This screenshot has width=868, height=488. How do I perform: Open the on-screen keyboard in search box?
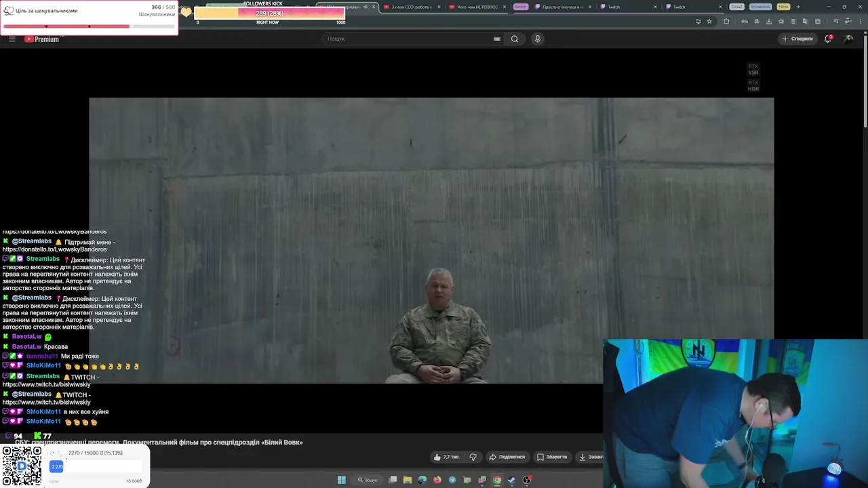pyautogui.click(x=497, y=39)
